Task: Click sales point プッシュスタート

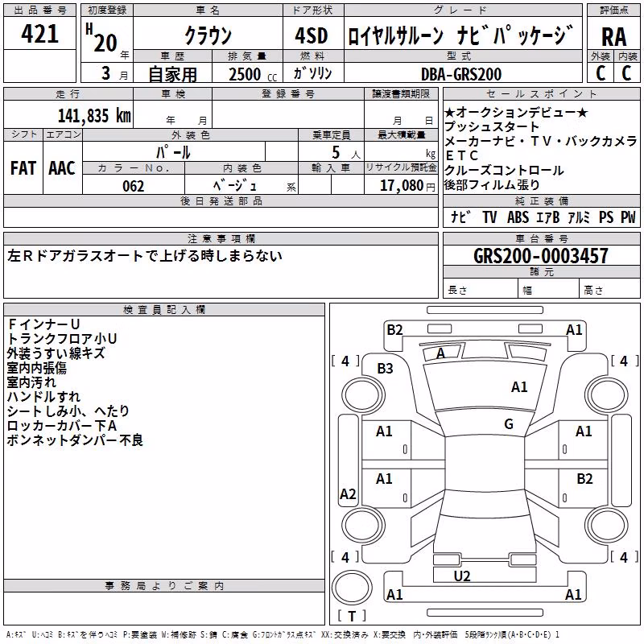Action: 492,126
